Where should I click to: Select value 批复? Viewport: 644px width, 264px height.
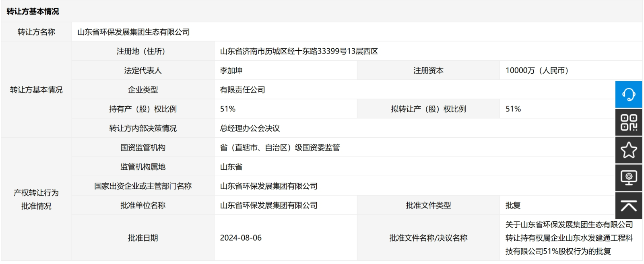513,206
